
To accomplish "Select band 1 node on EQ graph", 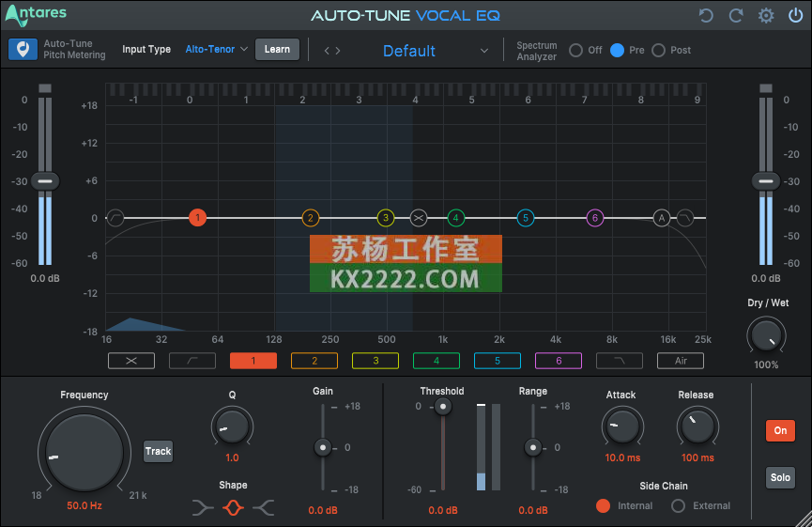I will point(197,218).
